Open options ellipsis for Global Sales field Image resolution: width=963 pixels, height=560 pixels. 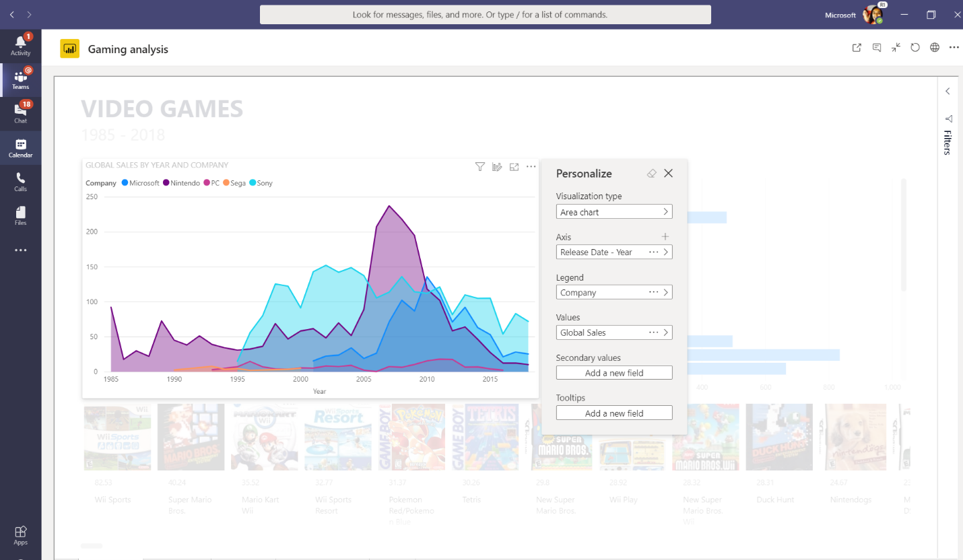click(x=653, y=332)
